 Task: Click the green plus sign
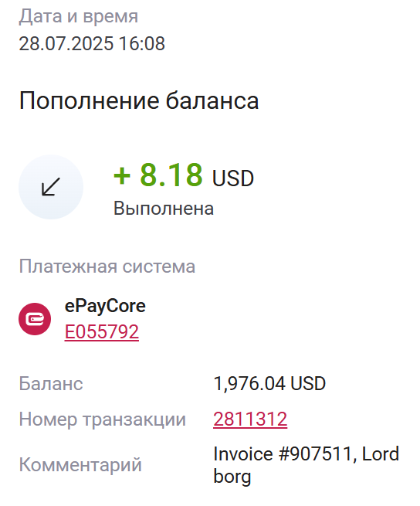click(122, 176)
